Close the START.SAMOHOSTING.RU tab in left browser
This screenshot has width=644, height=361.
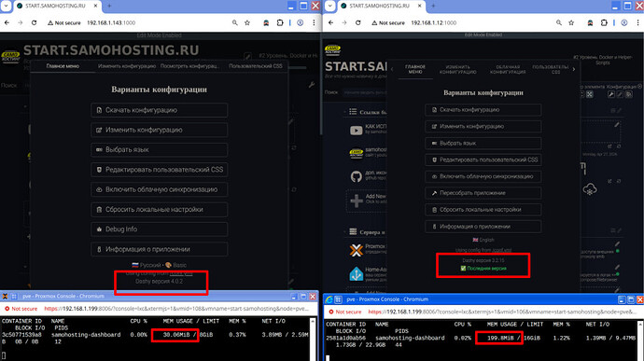[95, 6]
